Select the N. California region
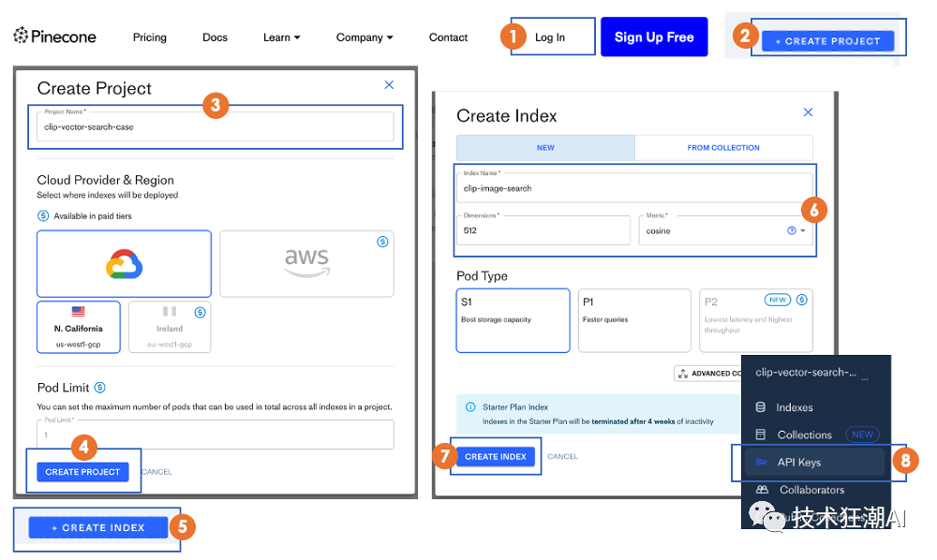Screen dimensions: 937x560 pos(79,327)
